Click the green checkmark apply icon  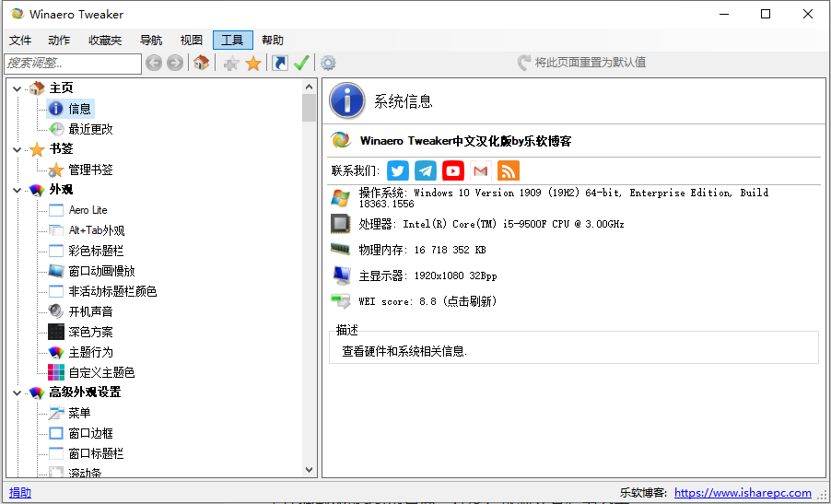301,63
